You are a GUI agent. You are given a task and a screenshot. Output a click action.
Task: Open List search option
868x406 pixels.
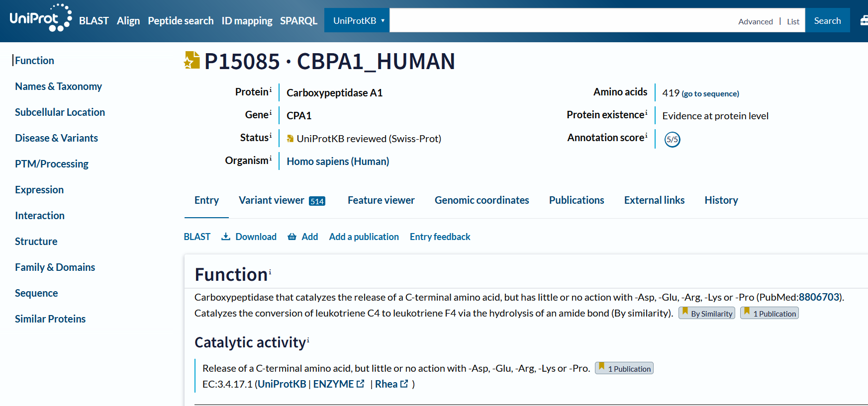click(x=793, y=21)
